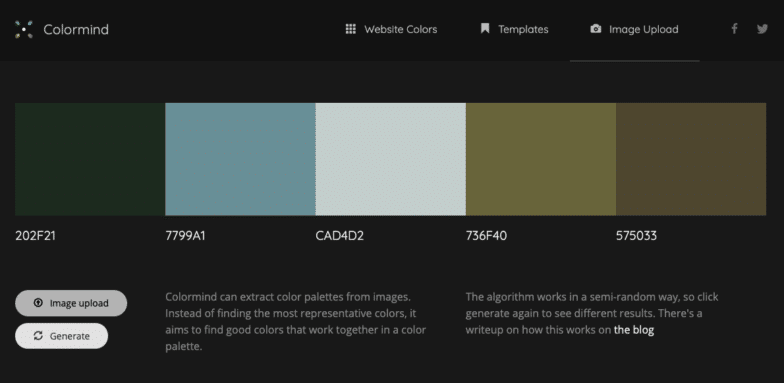Click the camera icon beside Image Upload
Image resolution: width=784 pixels, height=383 pixels.
pos(596,29)
